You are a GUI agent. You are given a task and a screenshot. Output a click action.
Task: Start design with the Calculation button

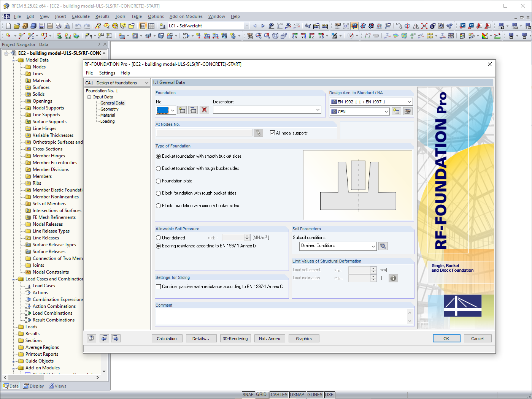tap(167, 338)
